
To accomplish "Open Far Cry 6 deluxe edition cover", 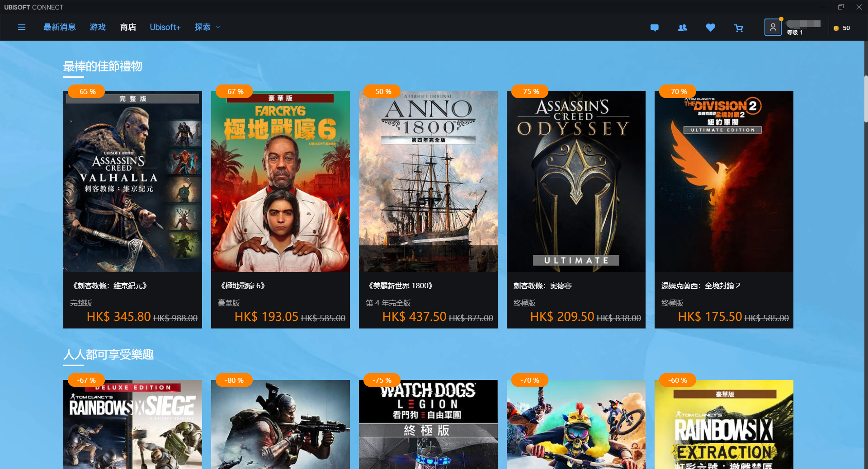I will 280,182.
